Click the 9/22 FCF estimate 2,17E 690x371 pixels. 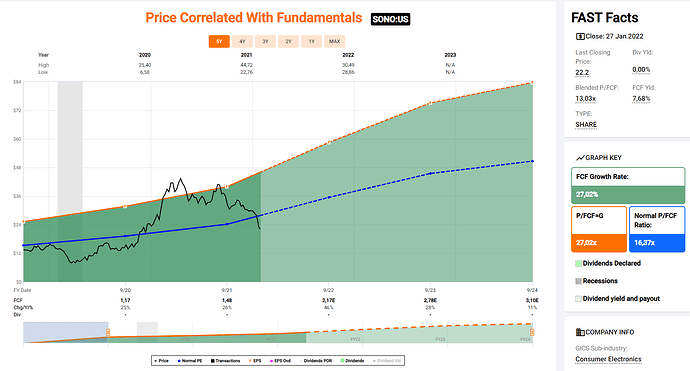coord(328,300)
